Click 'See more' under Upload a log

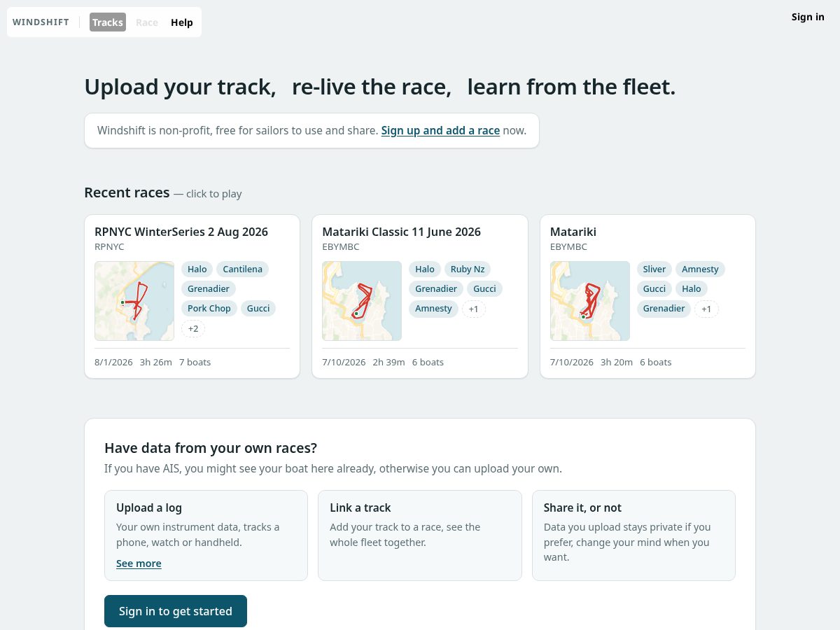pyautogui.click(x=139, y=563)
